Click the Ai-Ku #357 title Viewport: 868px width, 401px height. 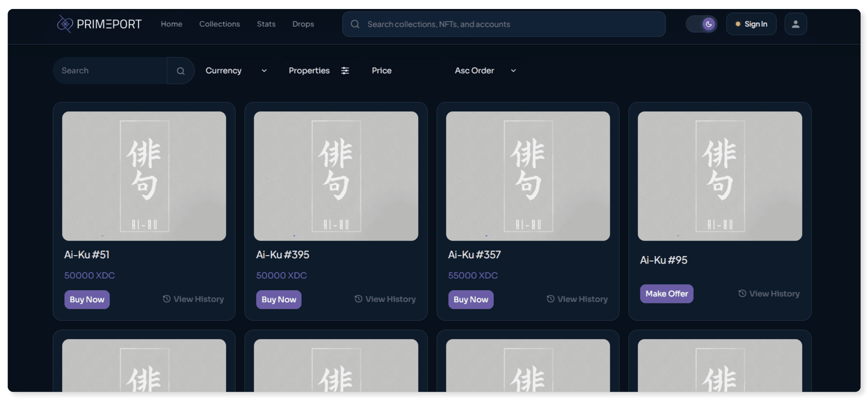click(475, 255)
